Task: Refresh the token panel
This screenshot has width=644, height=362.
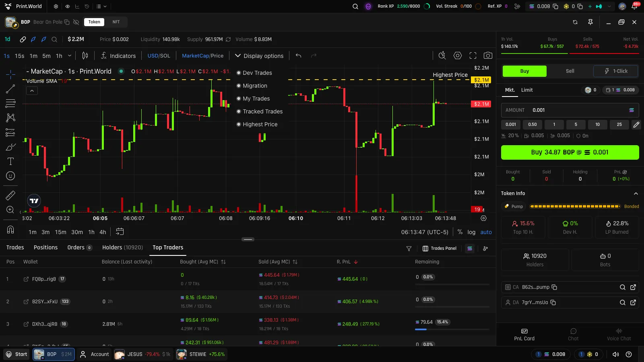Action: 575,22
